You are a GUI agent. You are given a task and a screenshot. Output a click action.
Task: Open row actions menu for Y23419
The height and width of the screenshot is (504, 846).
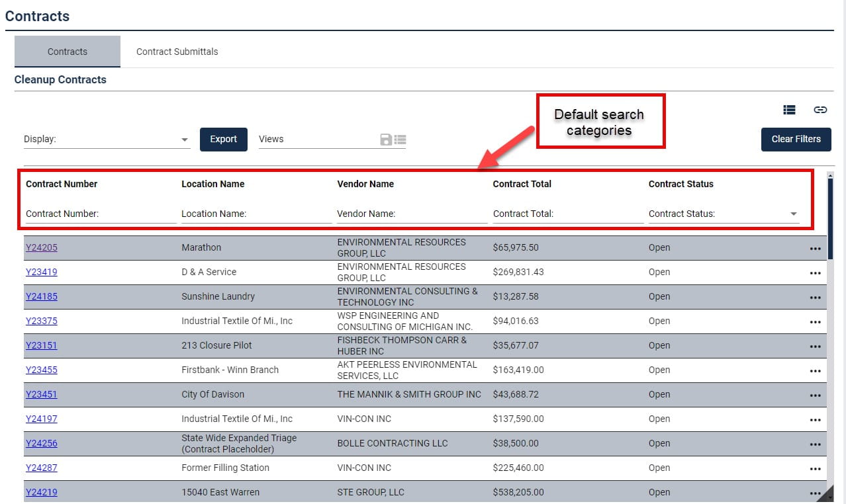coord(815,273)
